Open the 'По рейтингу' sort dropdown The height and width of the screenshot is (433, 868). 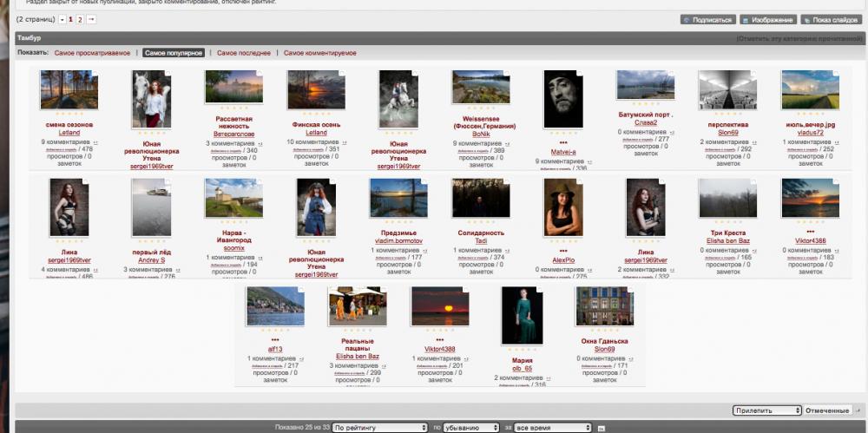tap(380, 428)
